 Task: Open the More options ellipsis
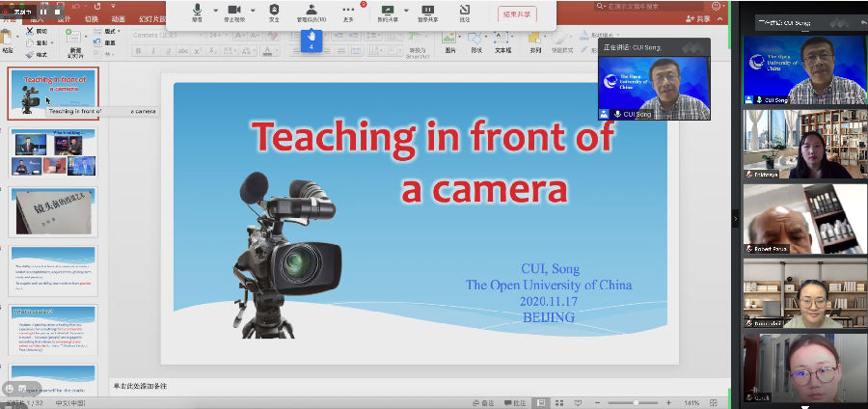click(x=348, y=11)
